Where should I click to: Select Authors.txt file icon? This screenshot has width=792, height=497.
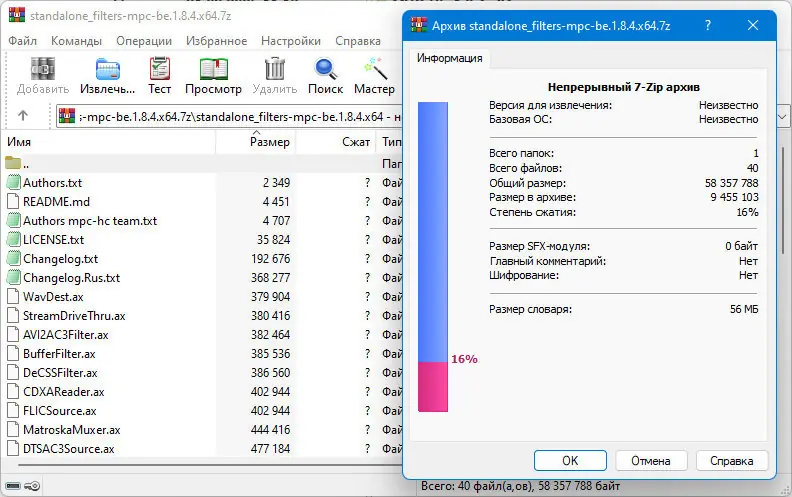(x=13, y=182)
